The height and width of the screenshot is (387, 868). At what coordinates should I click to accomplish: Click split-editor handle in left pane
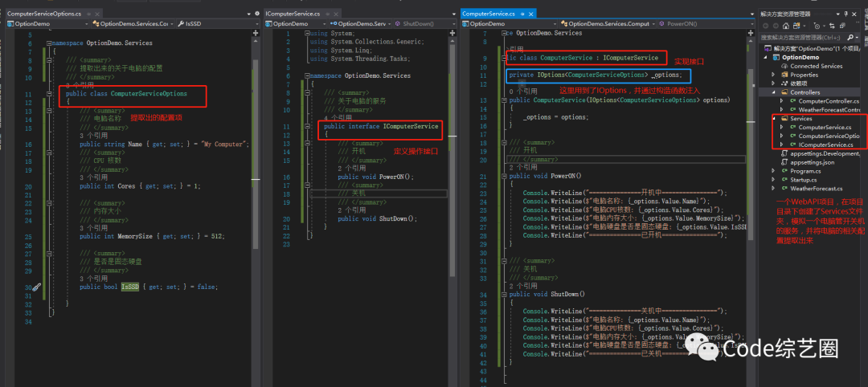pos(256,33)
